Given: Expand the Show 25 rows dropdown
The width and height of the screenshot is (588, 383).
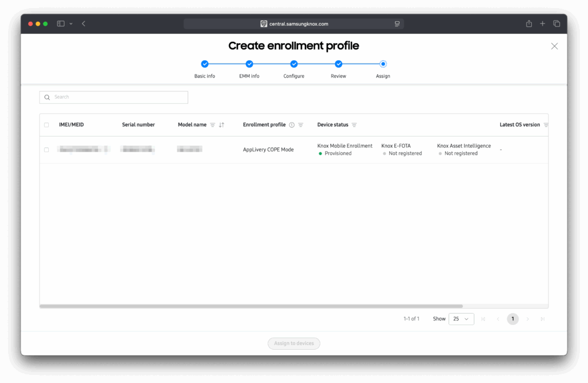Looking at the screenshot, I should point(461,319).
